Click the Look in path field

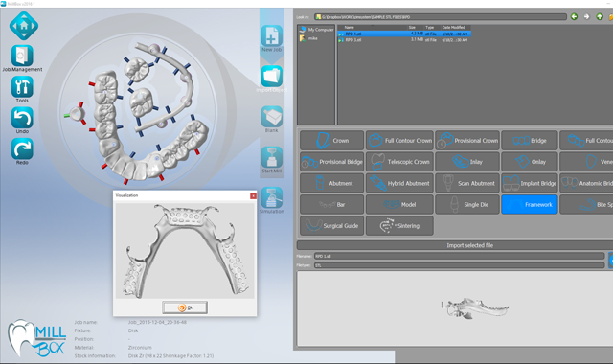[x=441, y=17]
